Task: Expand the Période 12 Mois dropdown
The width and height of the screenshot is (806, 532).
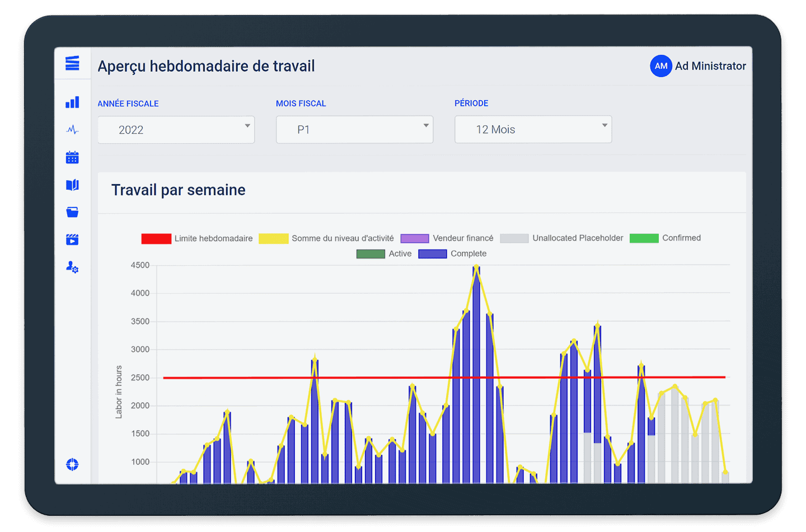Action: click(x=533, y=129)
